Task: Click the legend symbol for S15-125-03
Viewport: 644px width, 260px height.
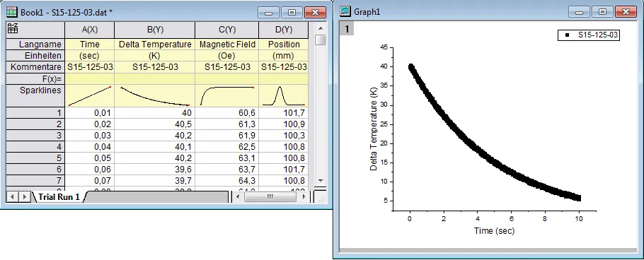Action: (x=567, y=35)
